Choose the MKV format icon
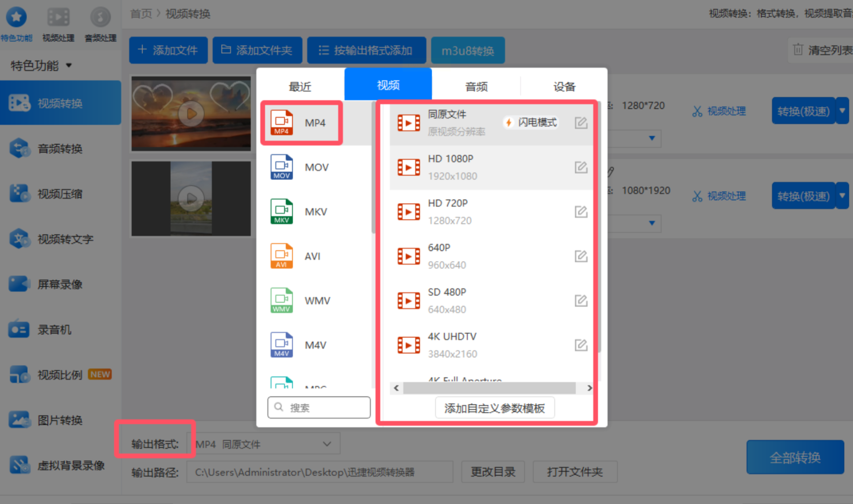 pyautogui.click(x=281, y=211)
